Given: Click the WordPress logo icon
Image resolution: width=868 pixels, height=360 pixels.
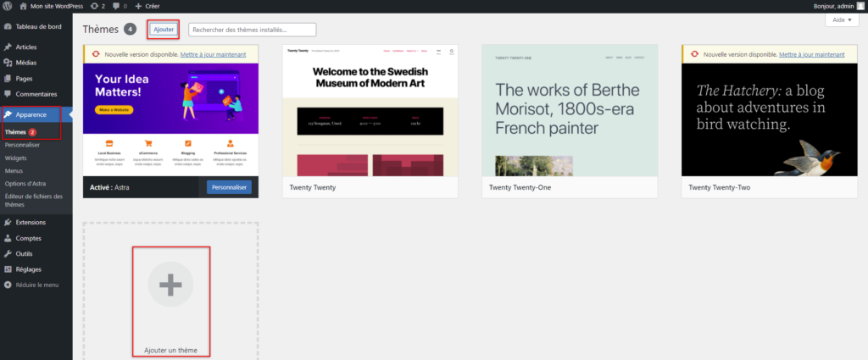Looking at the screenshot, I should pos(7,6).
